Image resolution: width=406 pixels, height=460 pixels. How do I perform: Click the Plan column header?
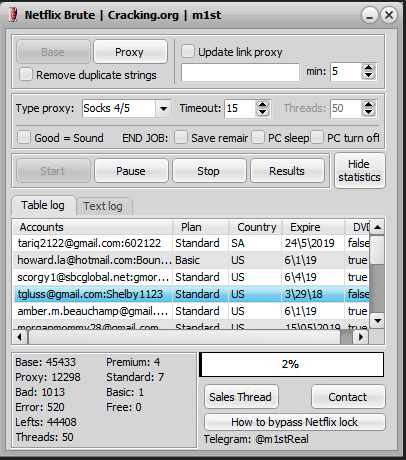click(200, 227)
